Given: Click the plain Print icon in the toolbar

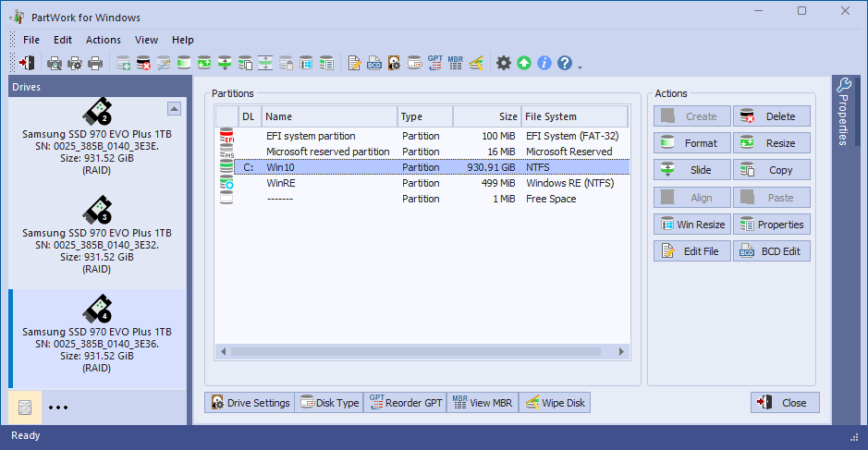Looking at the screenshot, I should (95, 63).
